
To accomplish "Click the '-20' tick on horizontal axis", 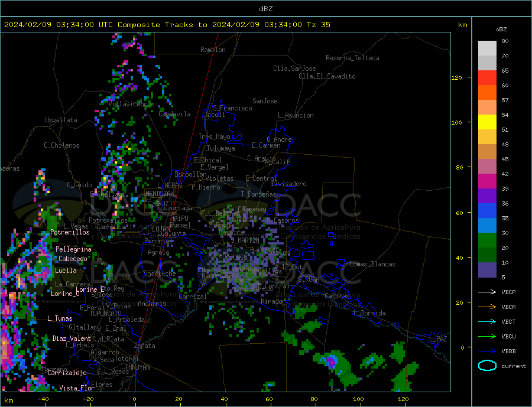I will pos(88,399).
